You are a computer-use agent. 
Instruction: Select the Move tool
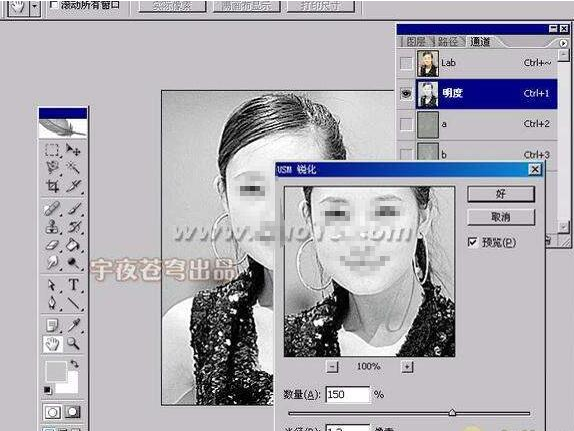click(73, 150)
